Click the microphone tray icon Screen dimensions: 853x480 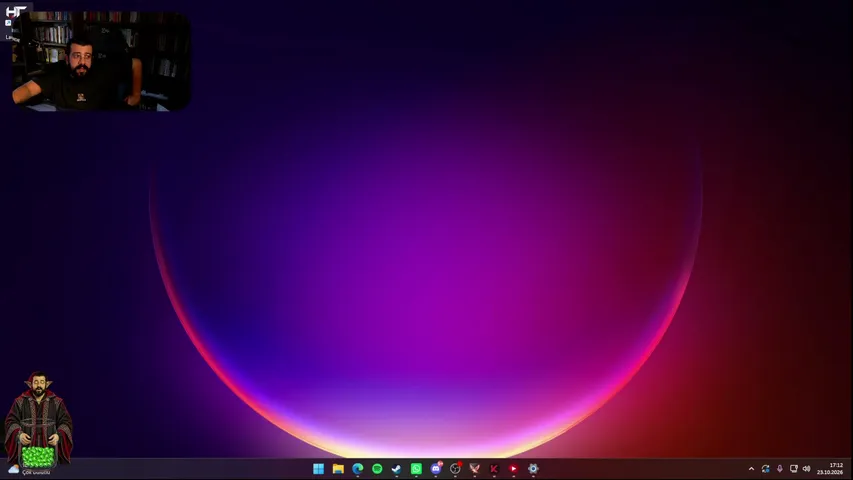coord(780,469)
